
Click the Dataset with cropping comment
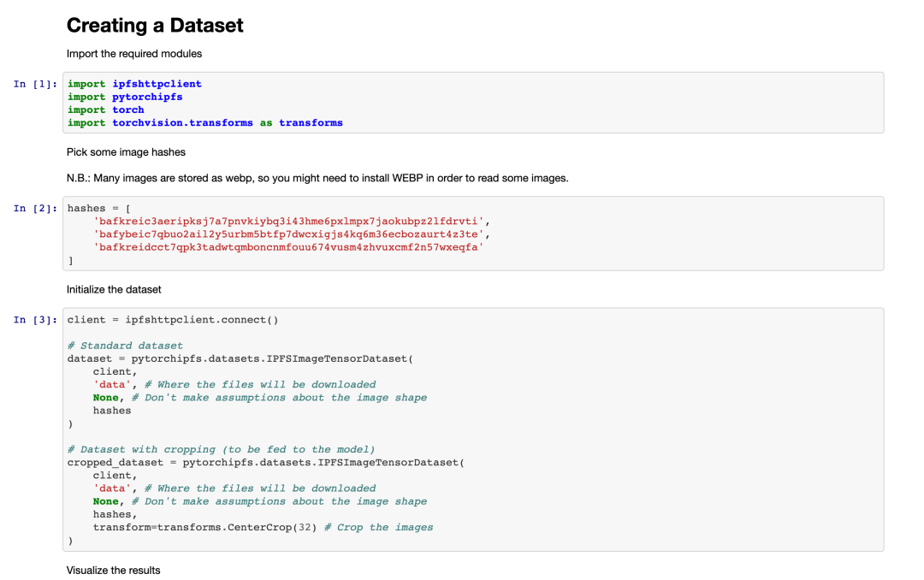point(221,450)
